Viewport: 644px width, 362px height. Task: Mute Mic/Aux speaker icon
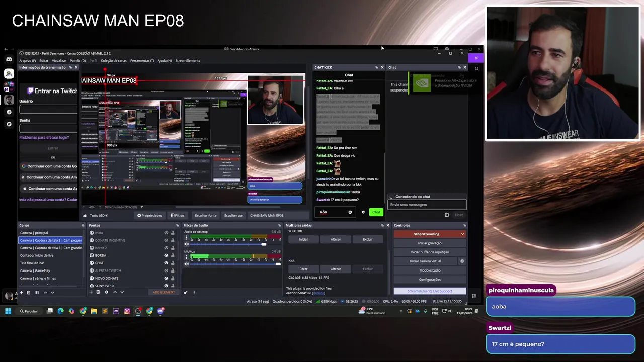[187, 264]
